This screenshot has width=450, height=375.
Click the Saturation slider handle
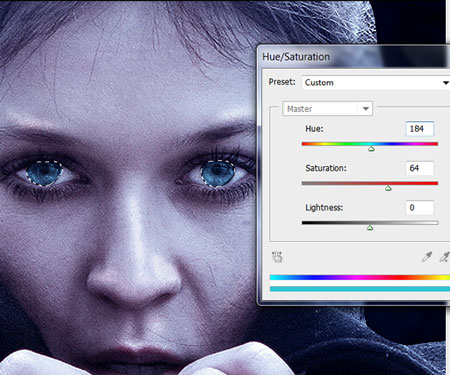(x=388, y=188)
